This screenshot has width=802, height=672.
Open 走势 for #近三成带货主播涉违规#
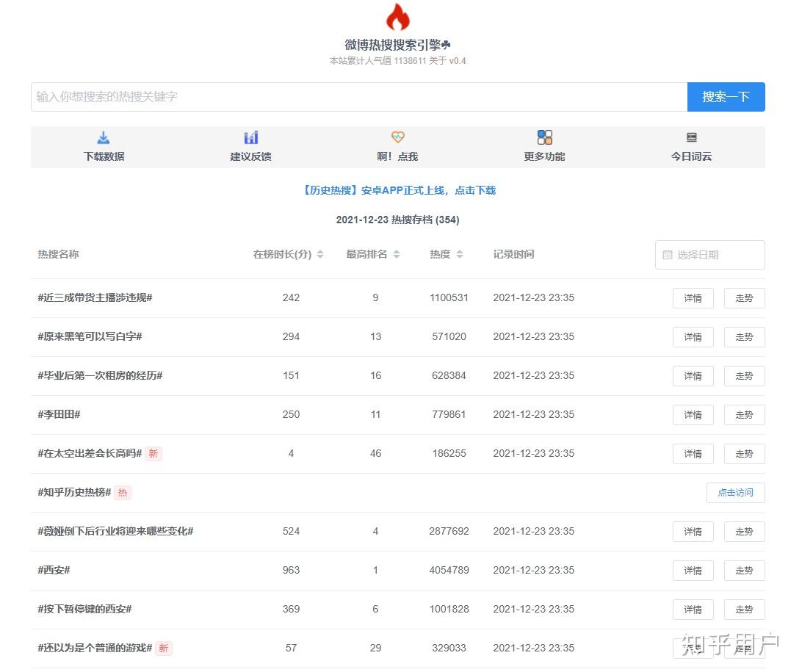[x=744, y=298]
